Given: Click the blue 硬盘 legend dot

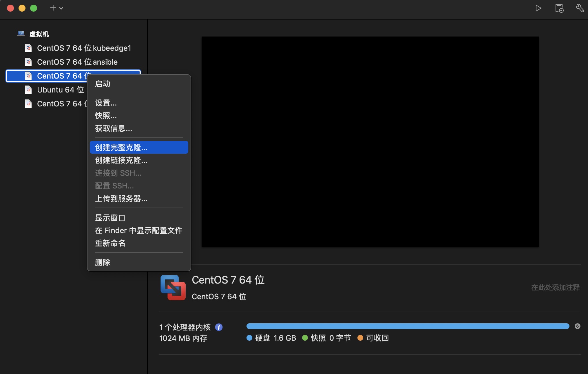Looking at the screenshot, I should click(x=249, y=338).
